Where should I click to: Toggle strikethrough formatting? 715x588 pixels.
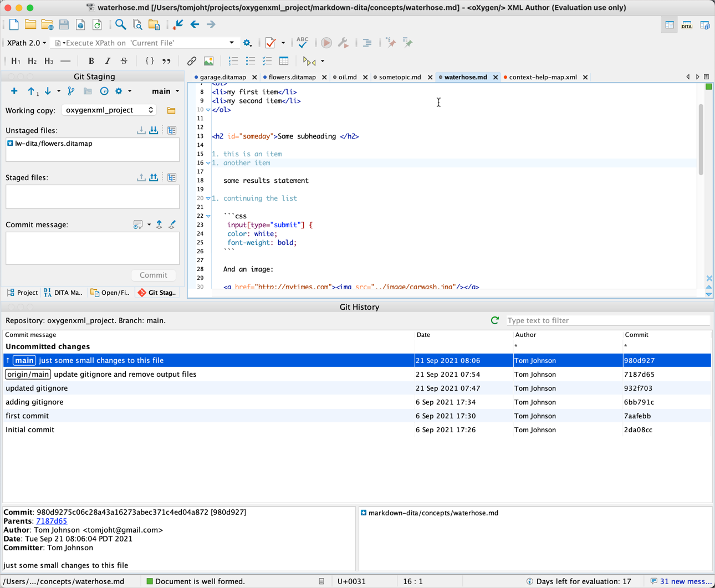tap(124, 61)
